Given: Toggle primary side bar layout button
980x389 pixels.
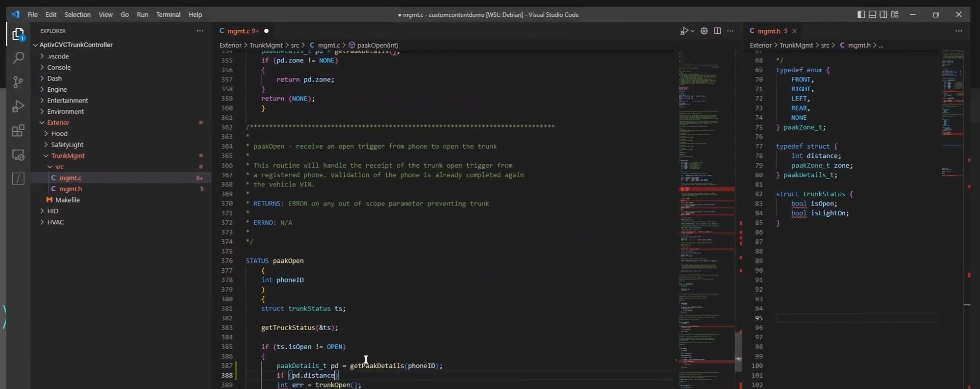Looking at the screenshot, I should point(861,14).
